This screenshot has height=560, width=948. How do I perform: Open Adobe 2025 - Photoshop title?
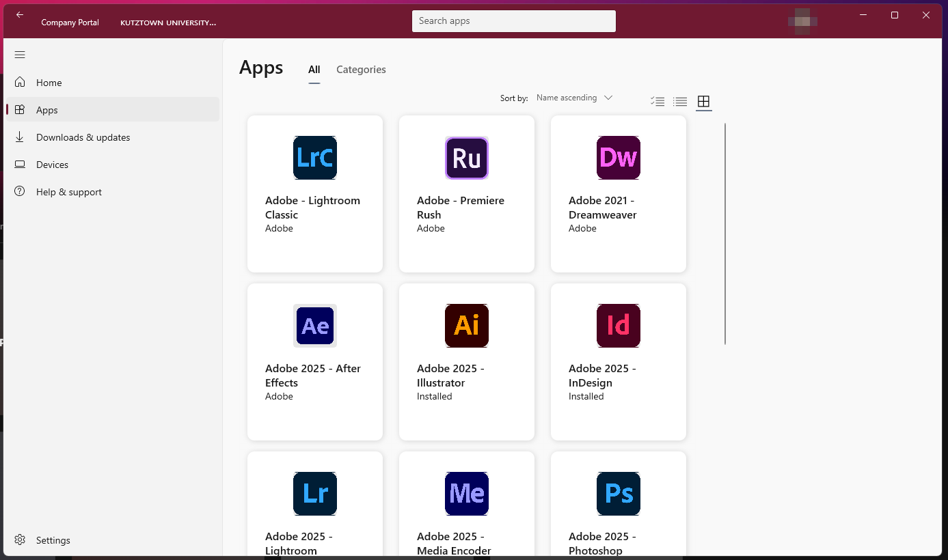602,544
